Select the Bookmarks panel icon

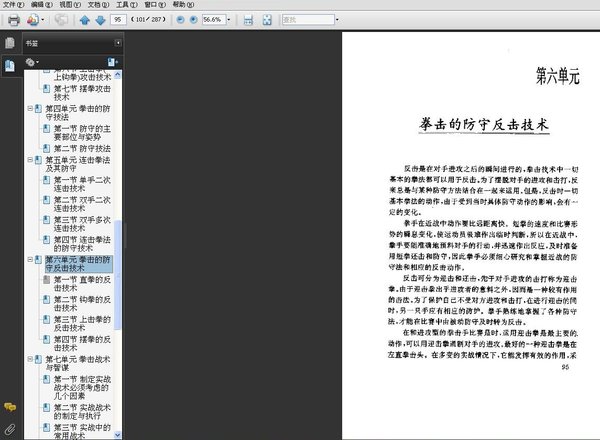10,66
